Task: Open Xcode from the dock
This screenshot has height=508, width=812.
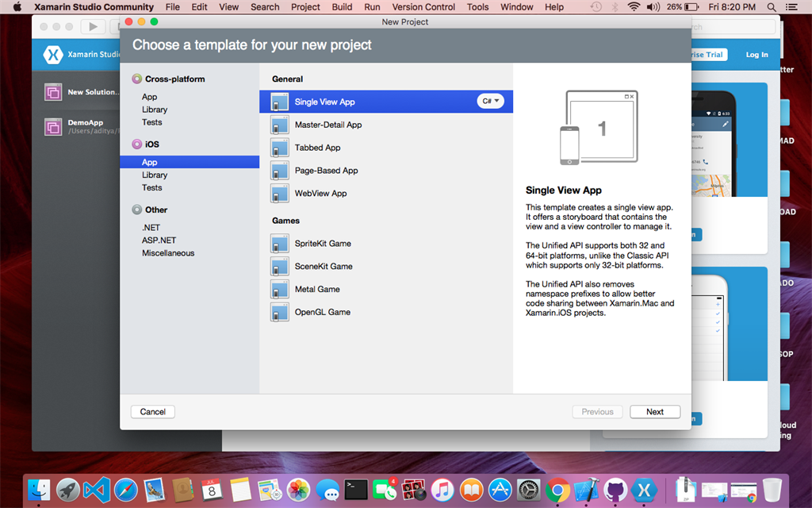Action: point(586,489)
